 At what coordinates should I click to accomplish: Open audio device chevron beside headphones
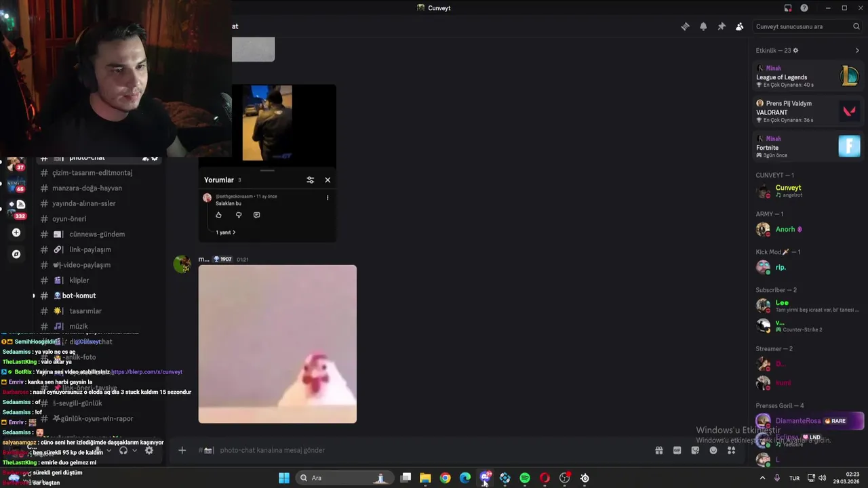pyautogui.click(x=134, y=450)
